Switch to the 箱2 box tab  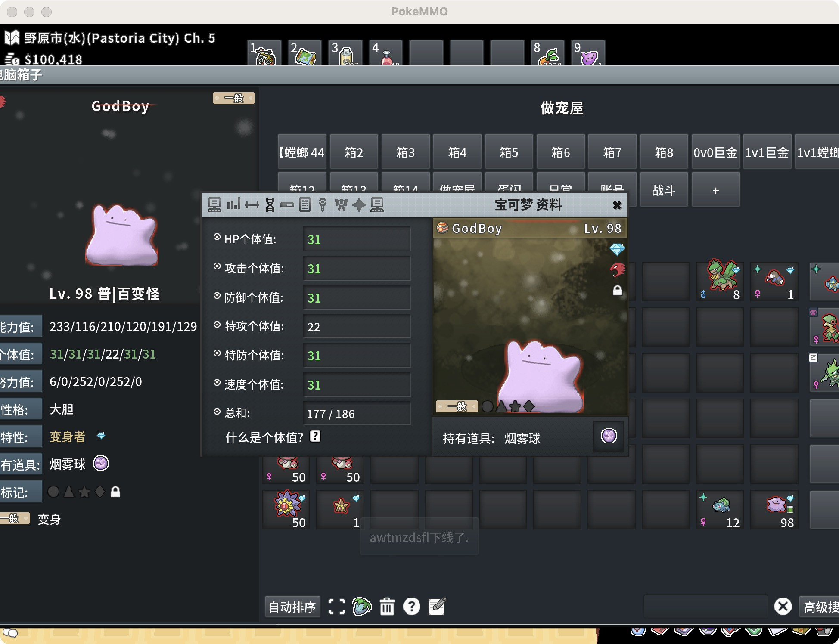click(354, 152)
